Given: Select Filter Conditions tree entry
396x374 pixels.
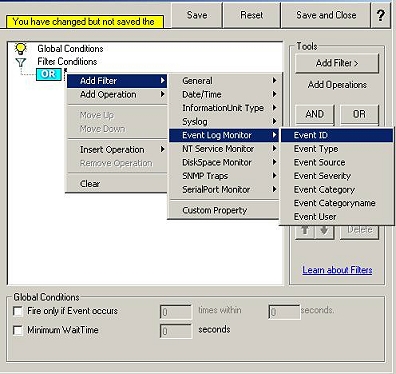Looking at the screenshot, I should (67, 62).
